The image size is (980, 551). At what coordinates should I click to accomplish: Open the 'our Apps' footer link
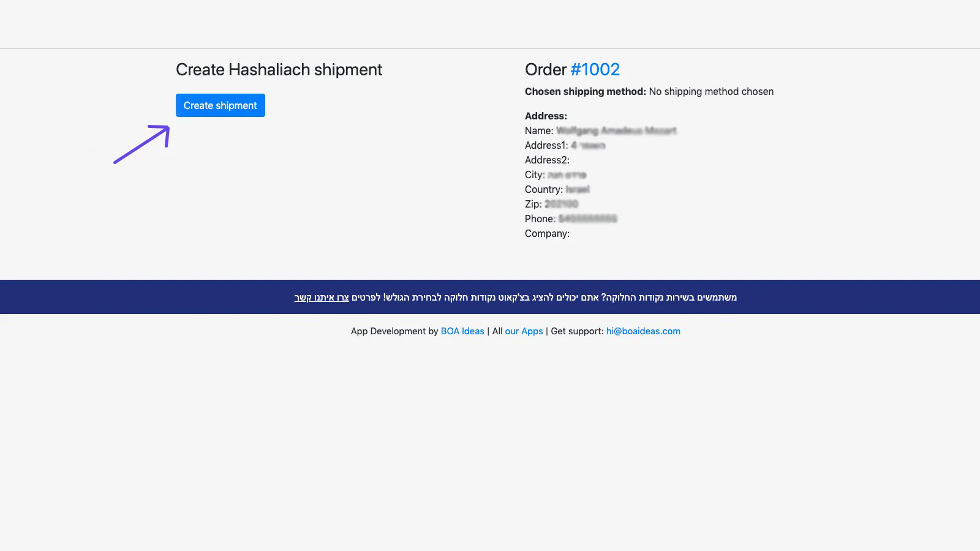coord(524,331)
